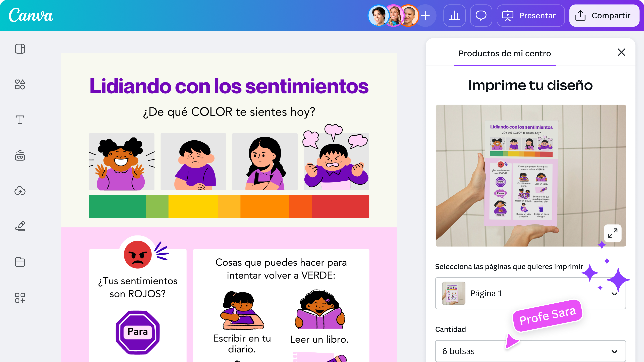This screenshot has width=644, height=362.
Task: Open the Projects folder icon
Action: pyautogui.click(x=20, y=262)
